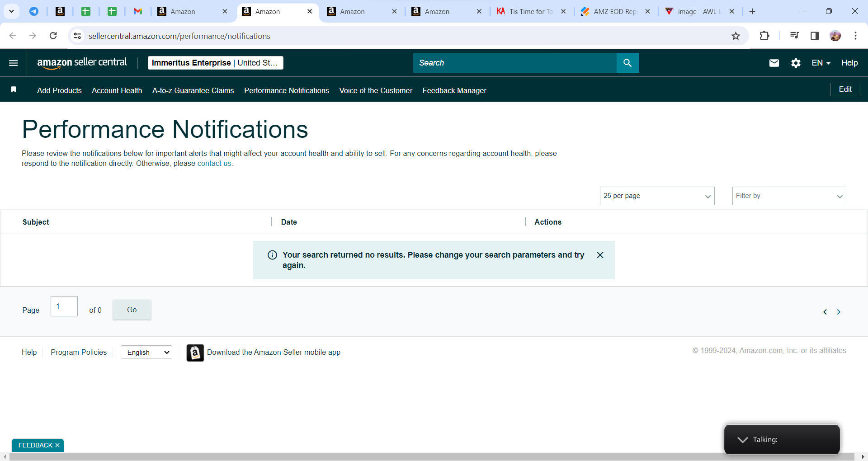Open the media control icon

[794, 36]
